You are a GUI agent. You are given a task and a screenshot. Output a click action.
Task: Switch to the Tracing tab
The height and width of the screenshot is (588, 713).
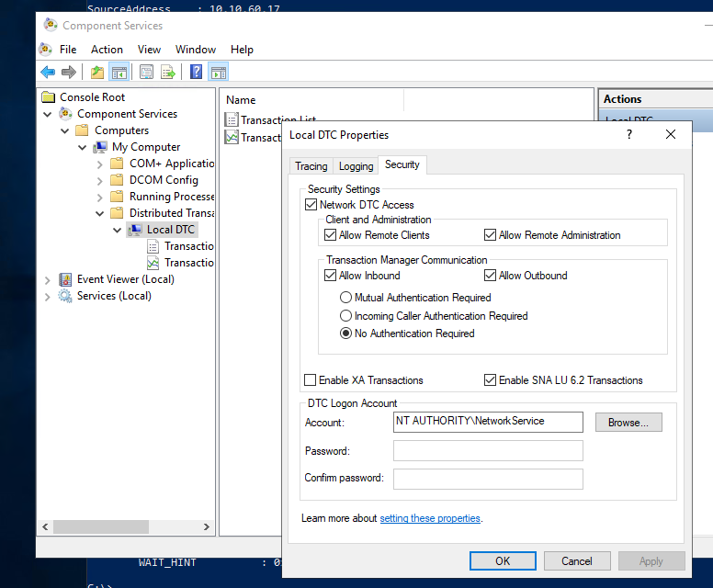[x=311, y=166]
